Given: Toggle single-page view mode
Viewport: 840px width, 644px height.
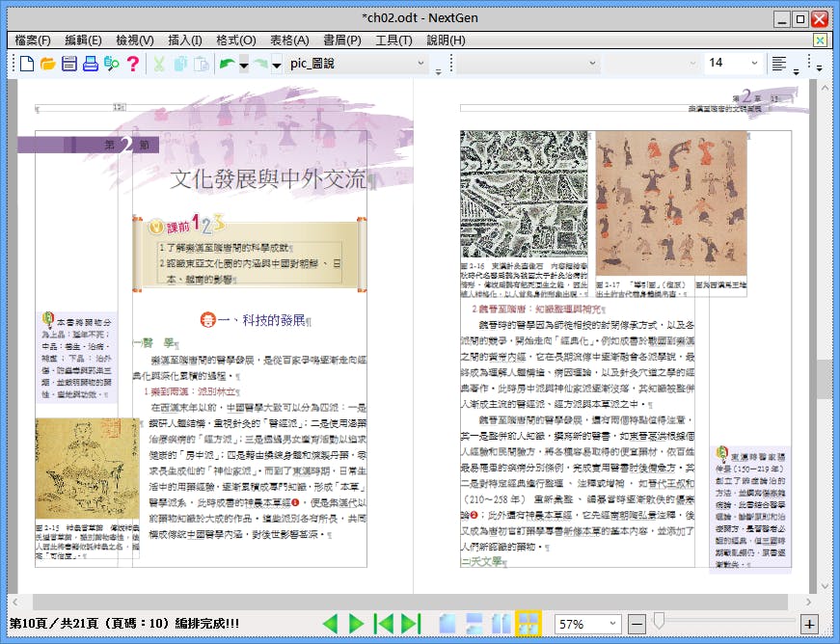Looking at the screenshot, I should click(447, 622).
